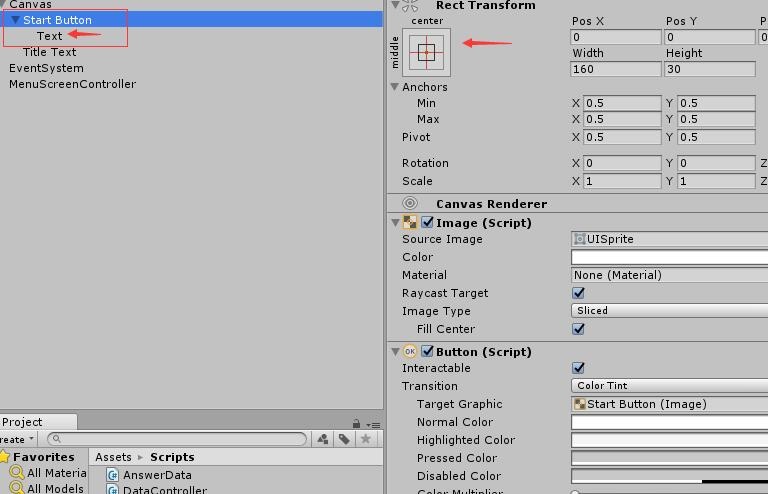Open the Pressed Color swatch
The width and height of the screenshot is (768, 494).
pyautogui.click(x=669, y=458)
